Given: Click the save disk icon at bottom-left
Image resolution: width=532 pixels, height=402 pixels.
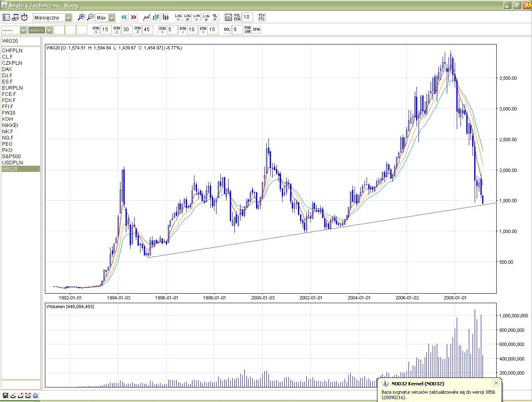Looking at the screenshot, I should click(x=5, y=395).
